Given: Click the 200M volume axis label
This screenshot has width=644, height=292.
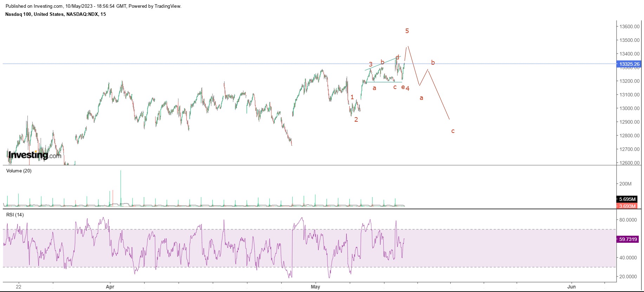Looking at the screenshot, I should tap(625, 184).
